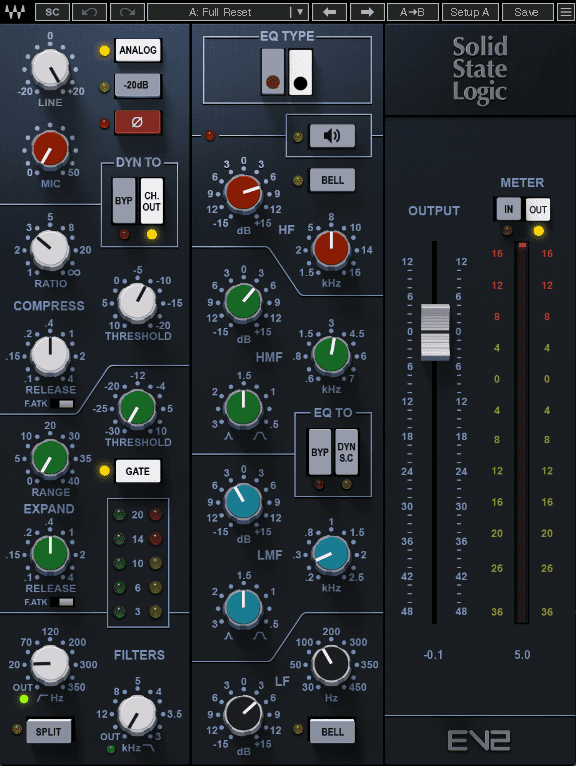Viewport: 576px width, 766px height.
Task: Click the LMF frequency kHz knob
Action: pos(331,554)
